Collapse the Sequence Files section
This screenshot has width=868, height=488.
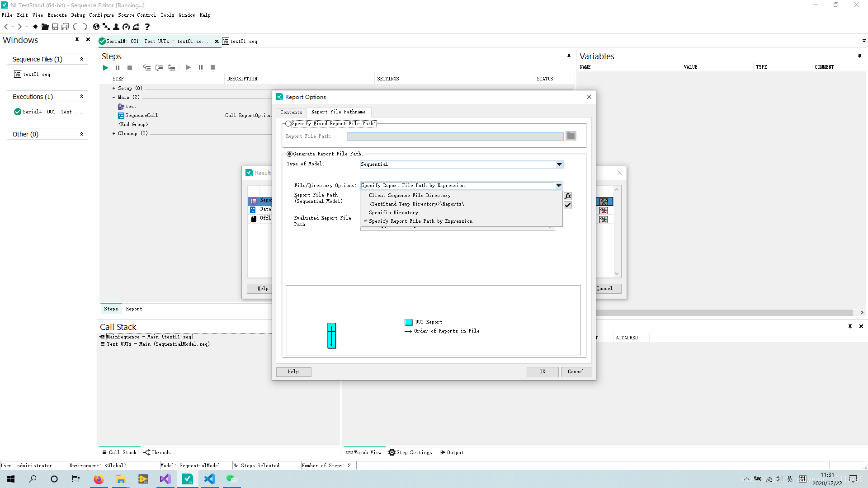click(x=81, y=59)
